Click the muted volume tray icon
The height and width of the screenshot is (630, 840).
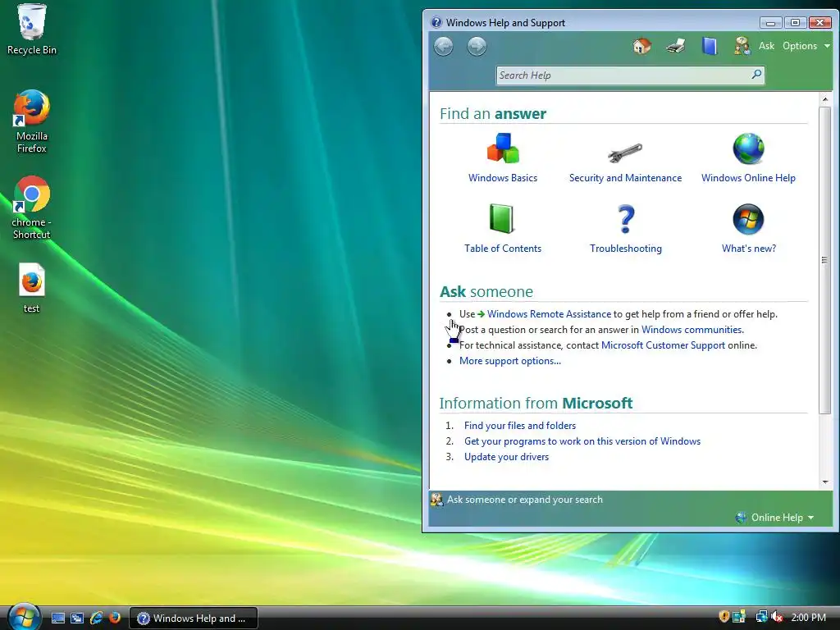coord(777,617)
